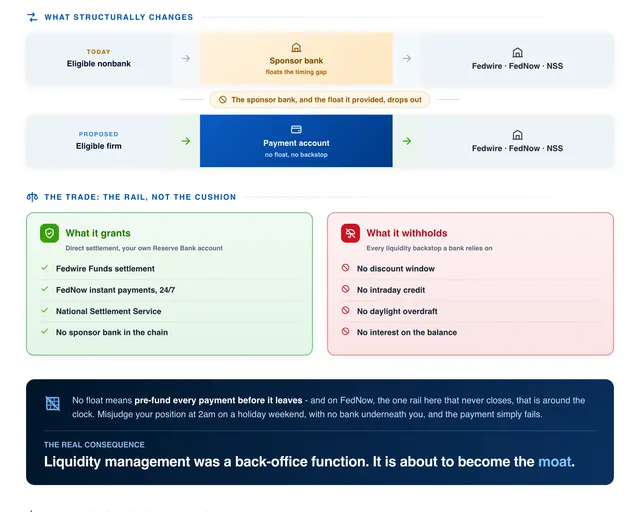The width and height of the screenshot is (640, 512).
Task: Click the Eligible nonbank label
Action: pos(99,64)
